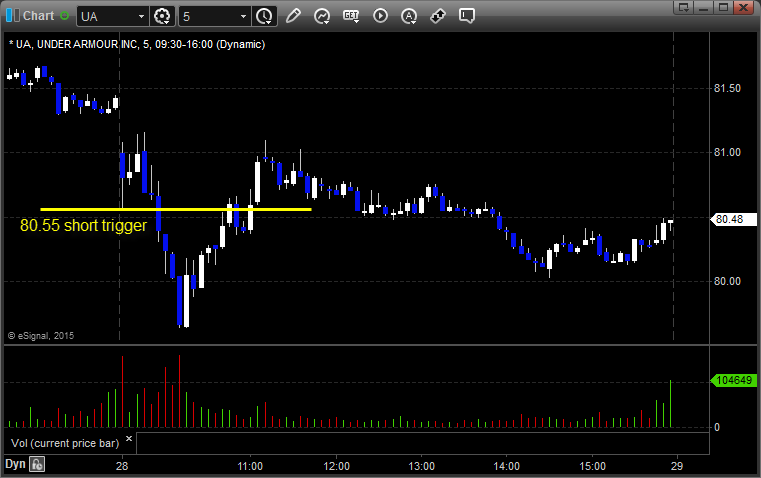Open the chart comment bubble icon
761x478 pixels.
pyautogui.click(x=466, y=16)
